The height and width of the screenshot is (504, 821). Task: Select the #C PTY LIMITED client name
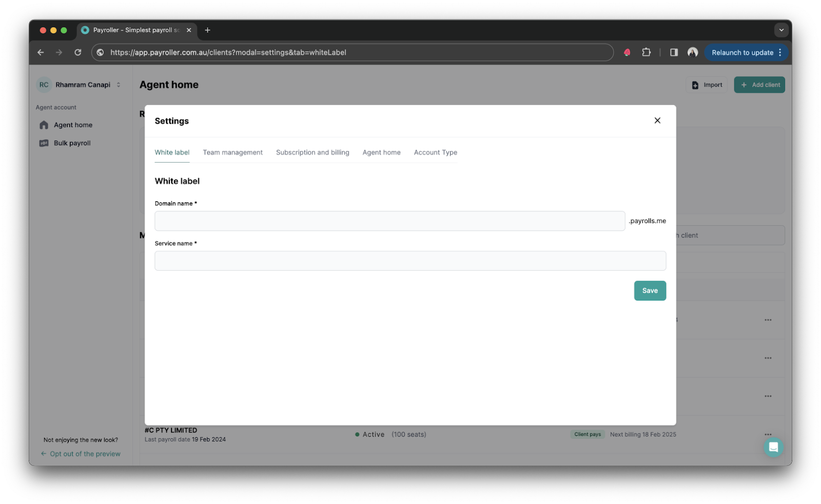pos(171,430)
